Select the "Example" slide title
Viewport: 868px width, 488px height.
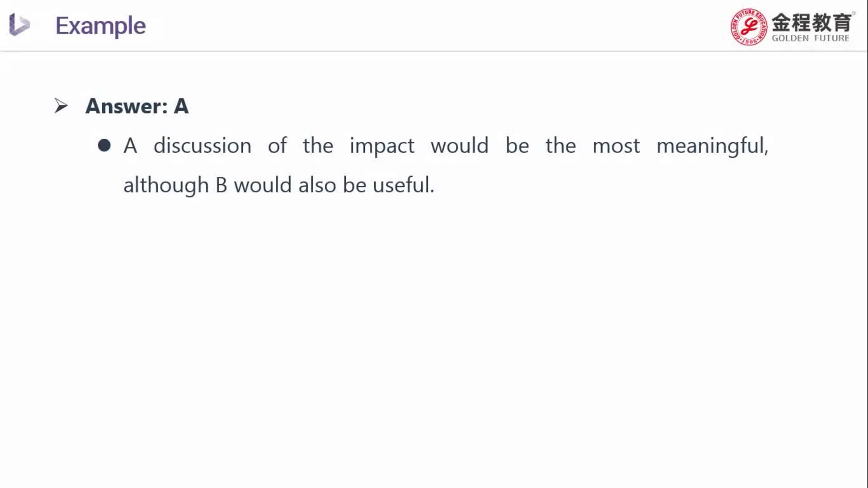100,26
